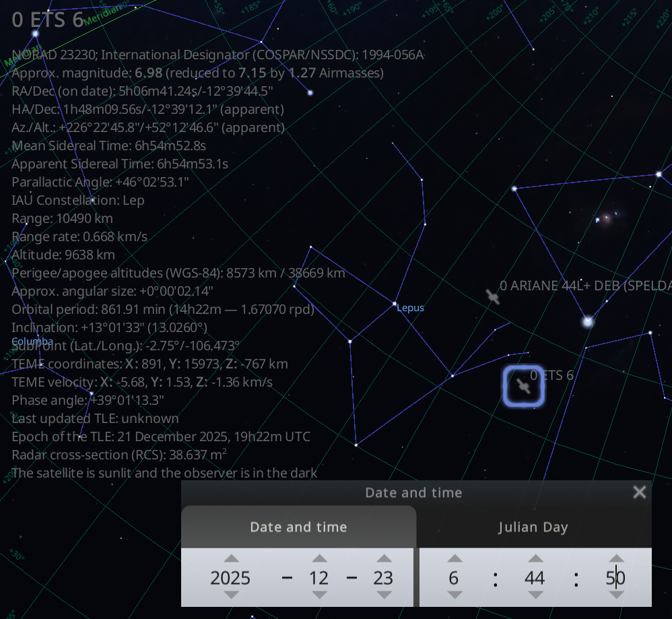Viewport: 672px width, 619px height.
Task: Select the ARIANE 44L+ DEB satellite icon
Action: point(494,296)
